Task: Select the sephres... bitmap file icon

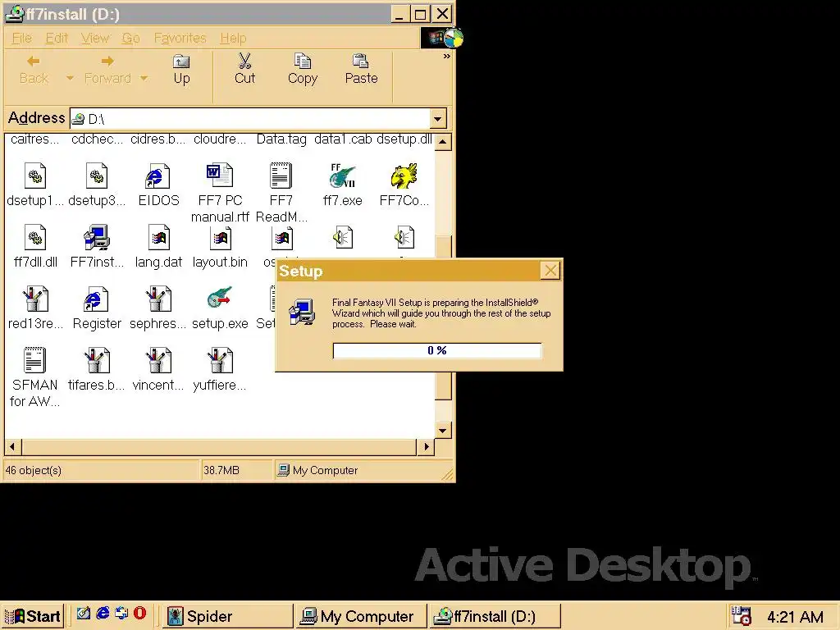Action: point(158,299)
